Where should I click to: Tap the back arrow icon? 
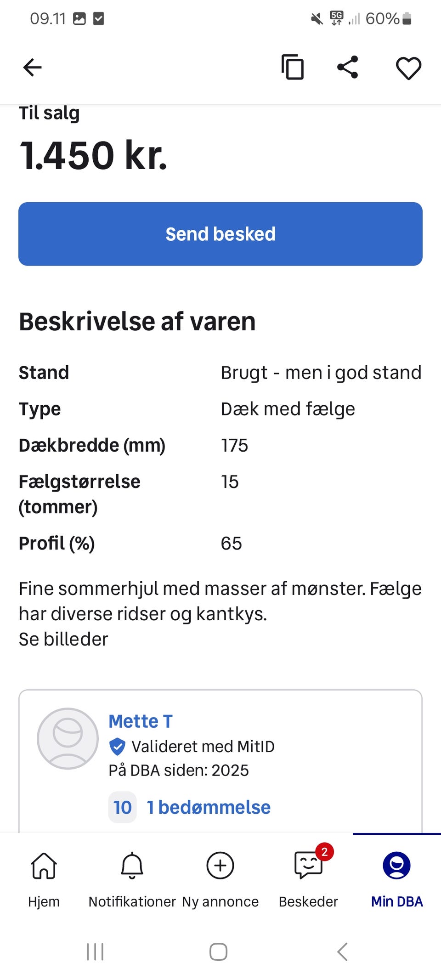pyautogui.click(x=32, y=68)
